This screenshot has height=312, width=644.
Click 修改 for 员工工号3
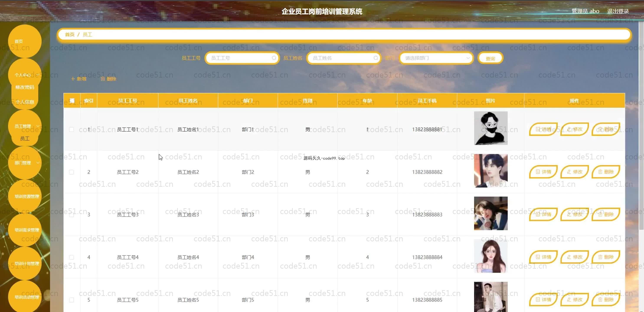pyautogui.click(x=574, y=214)
